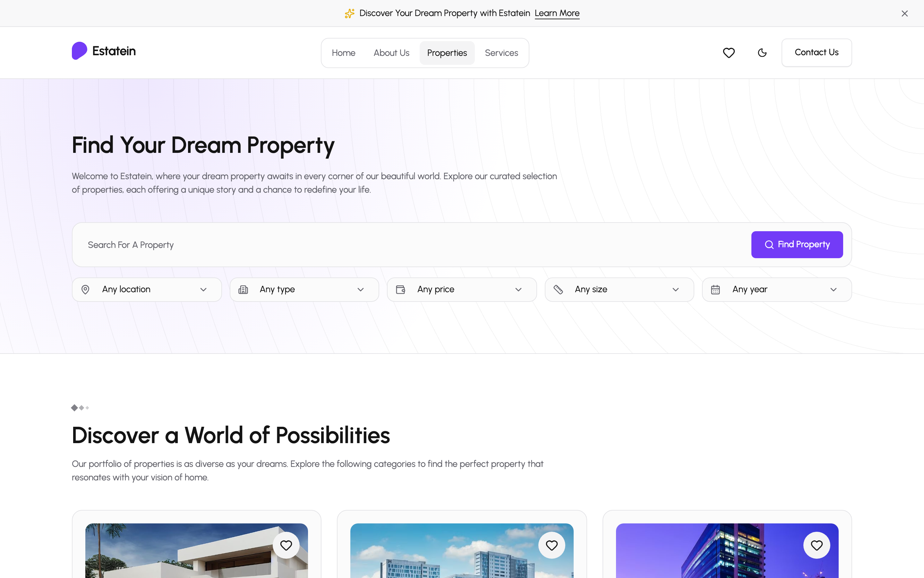The height and width of the screenshot is (578, 924).
Task: Click the Estatein purple logo icon
Action: tap(80, 51)
